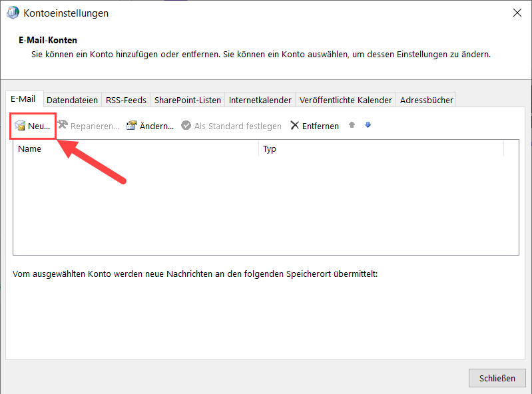Move account up with gray arrow
532x394 pixels.
click(352, 125)
